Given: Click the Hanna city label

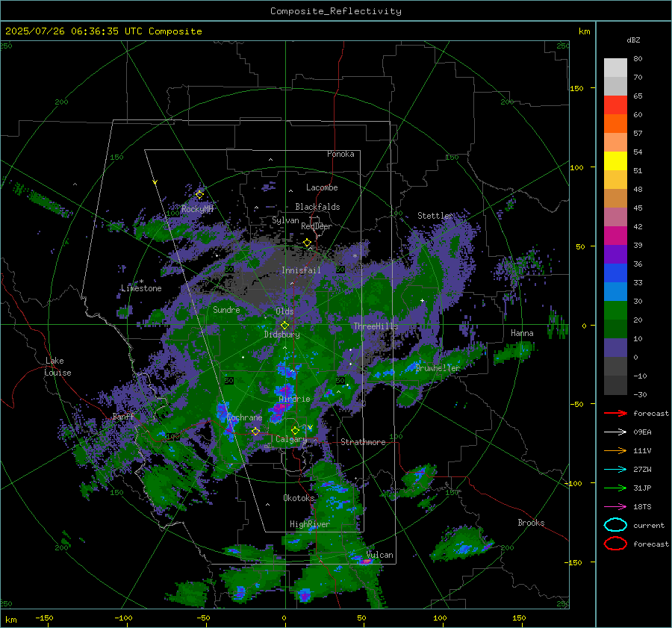Looking at the screenshot, I should [x=522, y=333].
